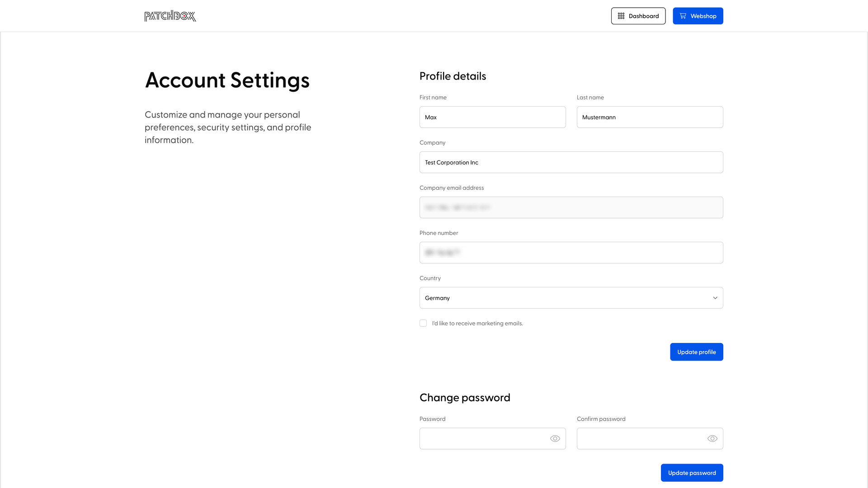Enable the marketing emails checkbox
The width and height of the screenshot is (868, 488).
tap(423, 323)
